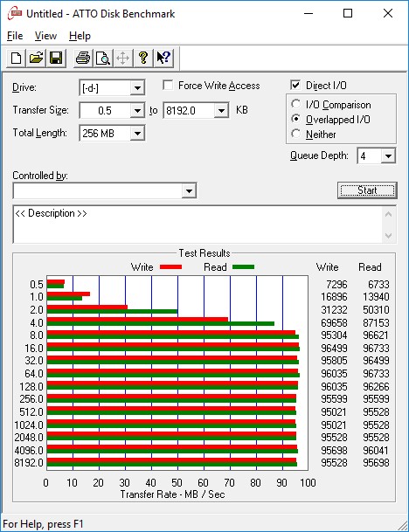The image size is (409, 532).
Task: Open Print Preview from the toolbar
Action: pyautogui.click(x=103, y=58)
